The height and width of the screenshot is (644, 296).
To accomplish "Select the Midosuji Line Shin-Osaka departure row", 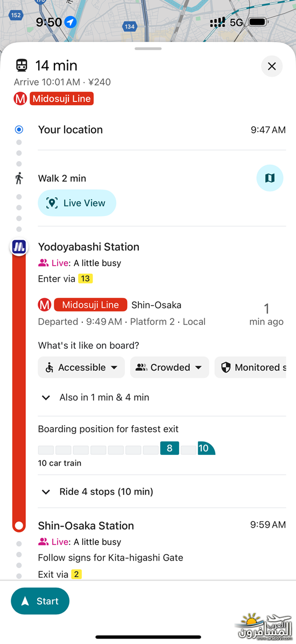I will (162, 313).
